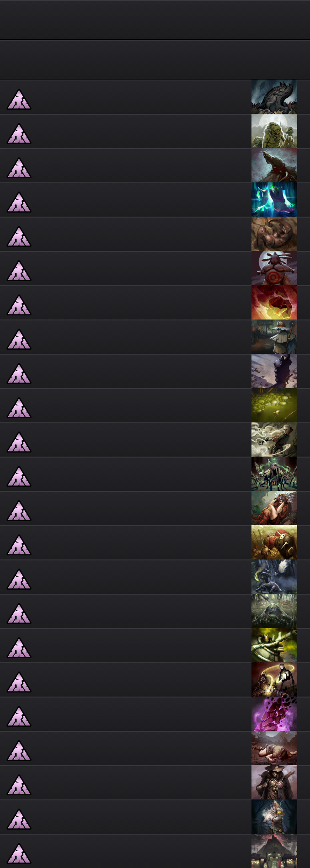Select the pink triangle icon next to the glowing red rock art

(x=19, y=305)
